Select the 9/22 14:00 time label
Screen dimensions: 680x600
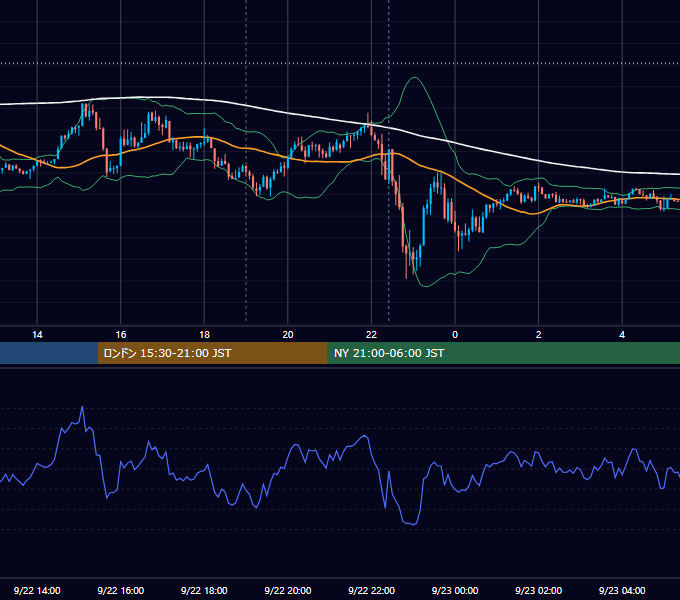click(37, 590)
